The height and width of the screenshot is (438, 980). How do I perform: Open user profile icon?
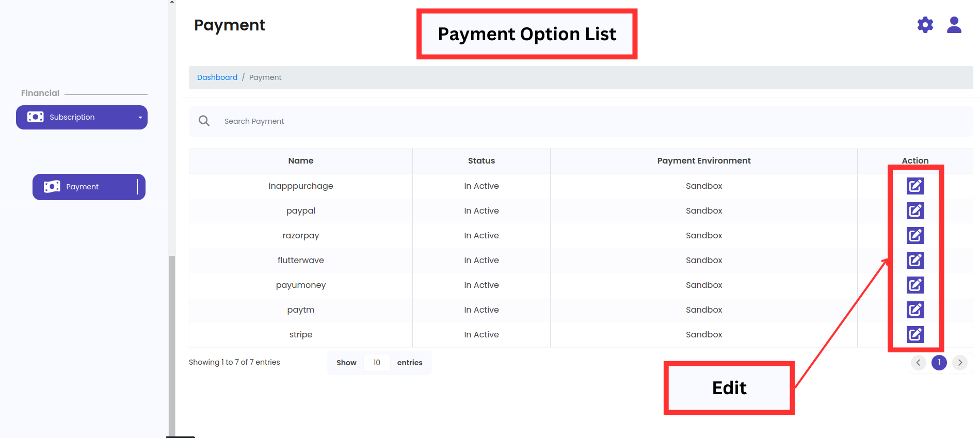pyautogui.click(x=954, y=25)
